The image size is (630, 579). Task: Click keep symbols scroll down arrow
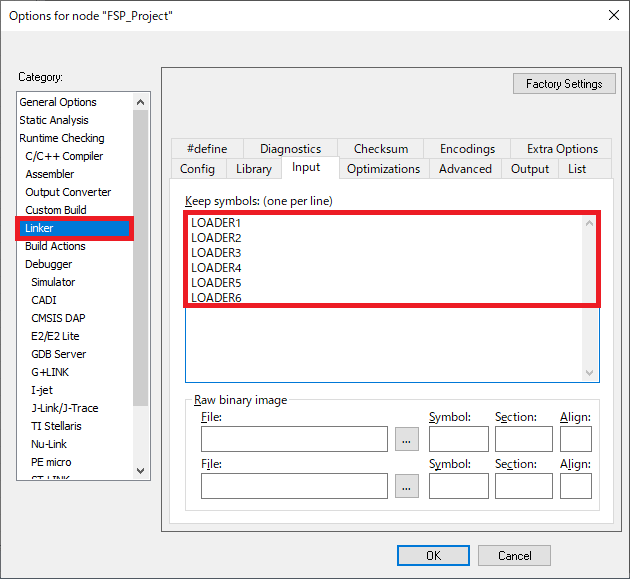(x=589, y=373)
